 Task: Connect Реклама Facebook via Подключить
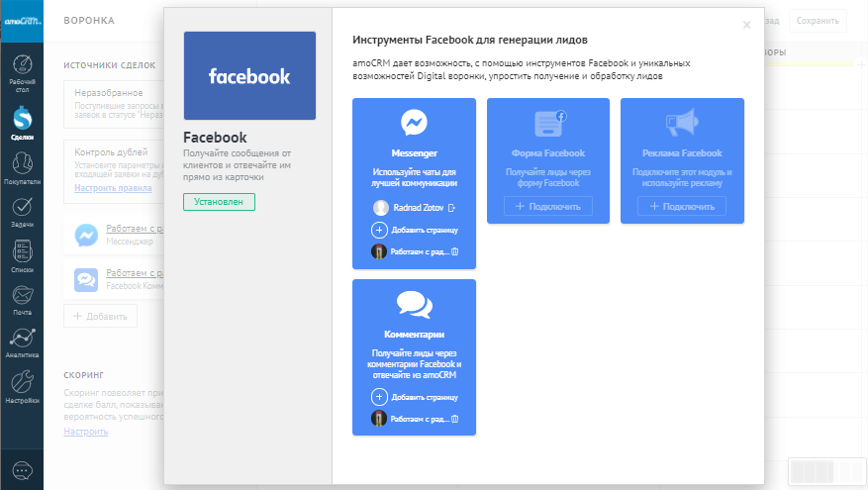pyautogui.click(x=682, y=207)
